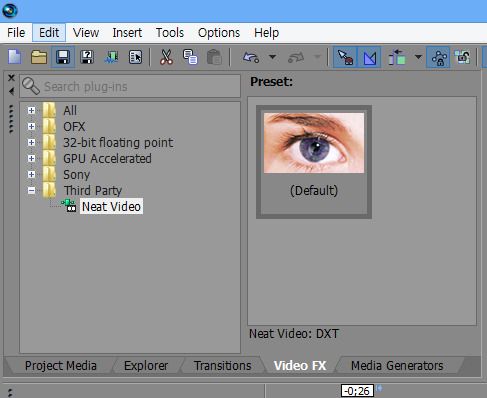The width and height of the screenshot is (487, 398).
Task: Select the OFX folder in plug-in tree
Action: [x=74, y=126]
